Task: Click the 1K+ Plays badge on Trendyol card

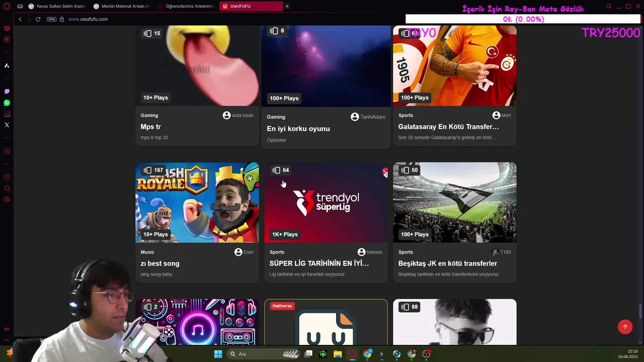Action: pyautogui.click(x=285, y=234)
